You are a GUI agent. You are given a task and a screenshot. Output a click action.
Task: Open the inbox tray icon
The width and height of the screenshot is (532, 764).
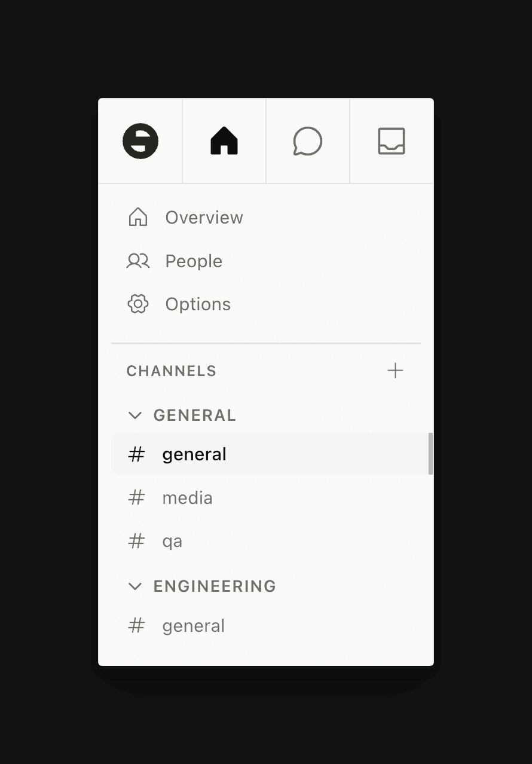pyautogui.click(x=391, y=141)
